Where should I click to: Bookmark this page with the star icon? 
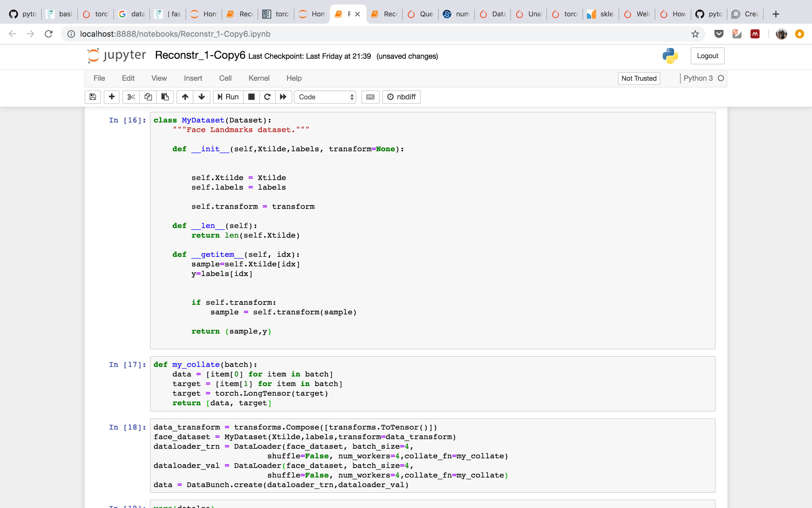[x=695, y=34]
